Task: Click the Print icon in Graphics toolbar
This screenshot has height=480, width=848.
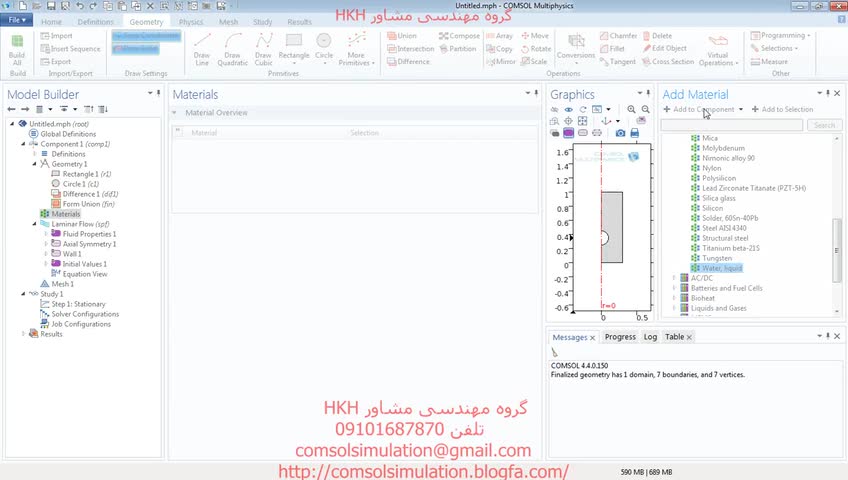Action: (x=635, y=133)
